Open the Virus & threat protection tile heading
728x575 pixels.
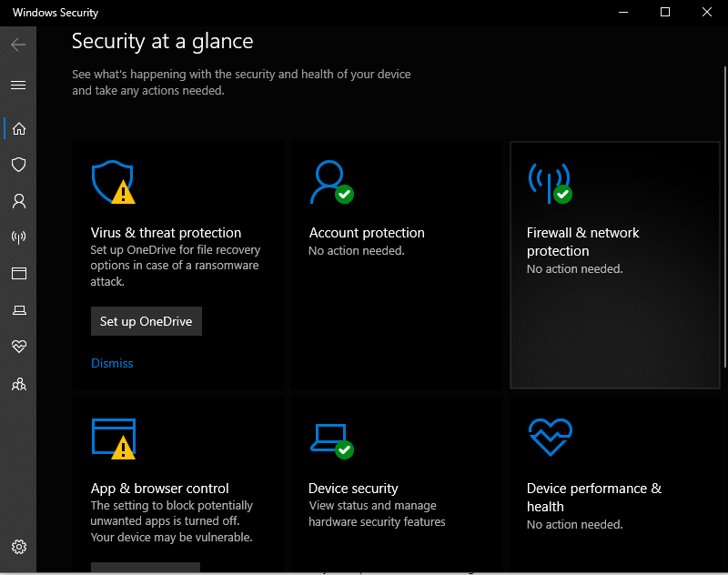tap(166, 233)
